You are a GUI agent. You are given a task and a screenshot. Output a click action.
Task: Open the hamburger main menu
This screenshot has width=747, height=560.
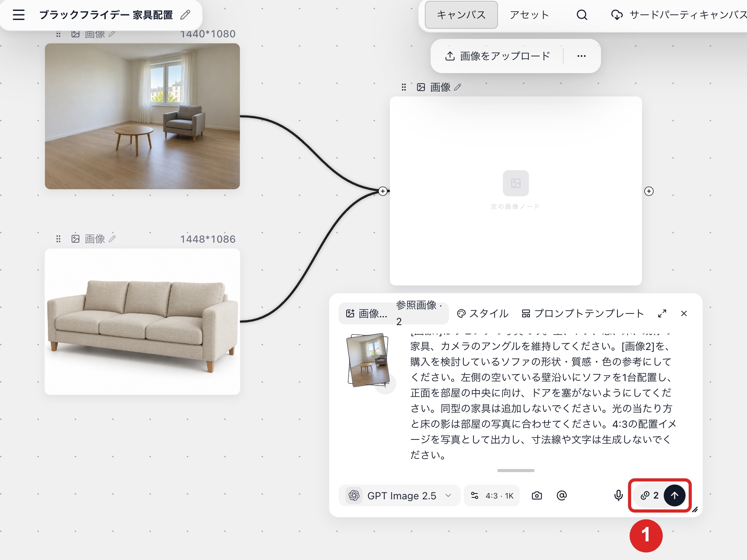[19, 15]
